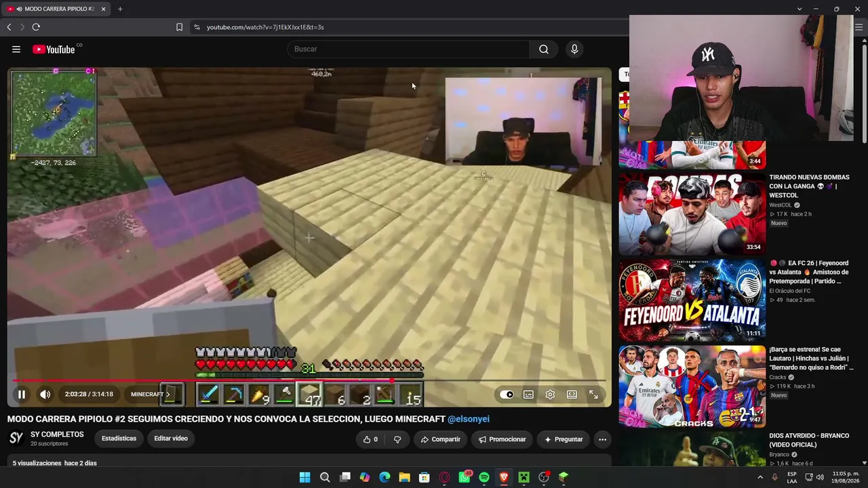Dislike the video

[397, 439]
